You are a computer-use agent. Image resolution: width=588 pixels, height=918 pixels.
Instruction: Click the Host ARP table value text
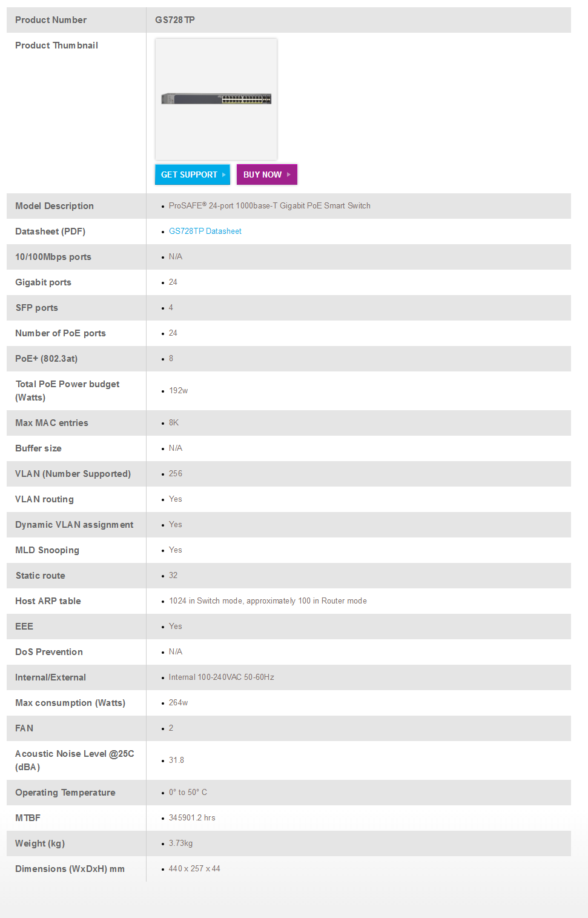[x=268, y=601]
